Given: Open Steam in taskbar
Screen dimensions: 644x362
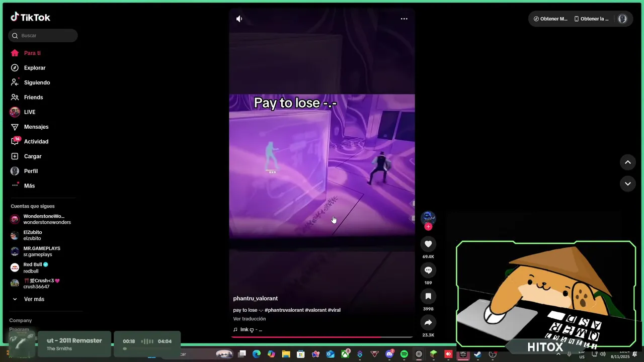Looking at the screenshot, I should click(477, 354).
